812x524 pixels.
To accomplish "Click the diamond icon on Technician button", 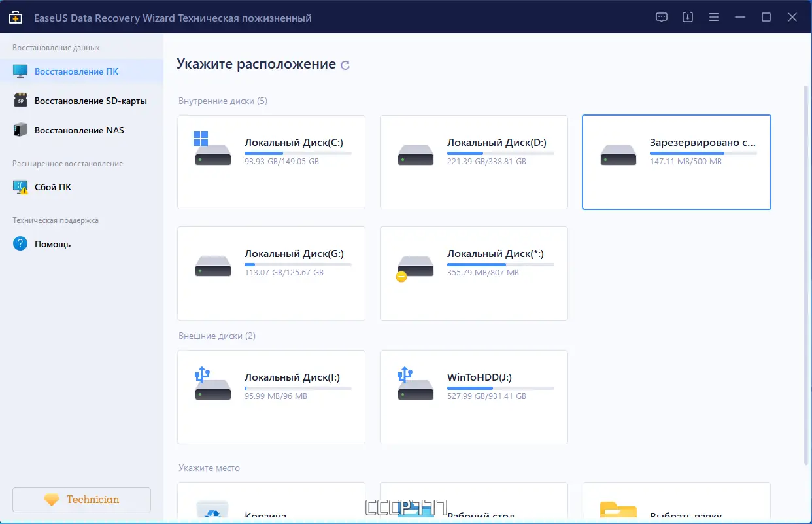I will coord(52,500).
